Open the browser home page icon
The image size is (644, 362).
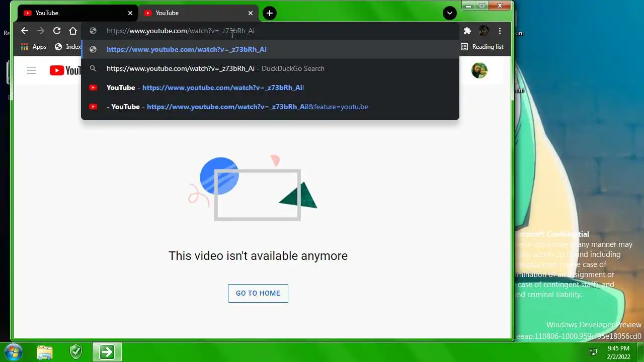(x=73, y=31)
